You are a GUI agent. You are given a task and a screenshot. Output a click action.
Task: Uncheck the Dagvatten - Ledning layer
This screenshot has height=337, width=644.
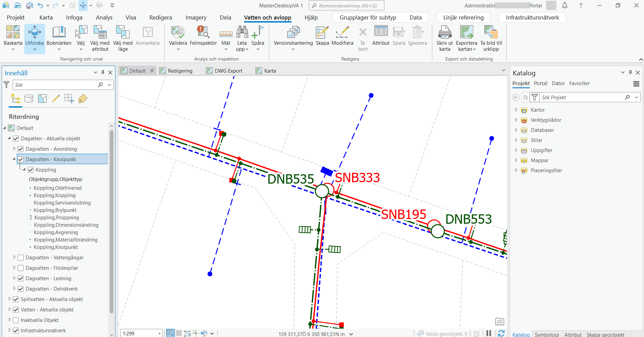21,278
